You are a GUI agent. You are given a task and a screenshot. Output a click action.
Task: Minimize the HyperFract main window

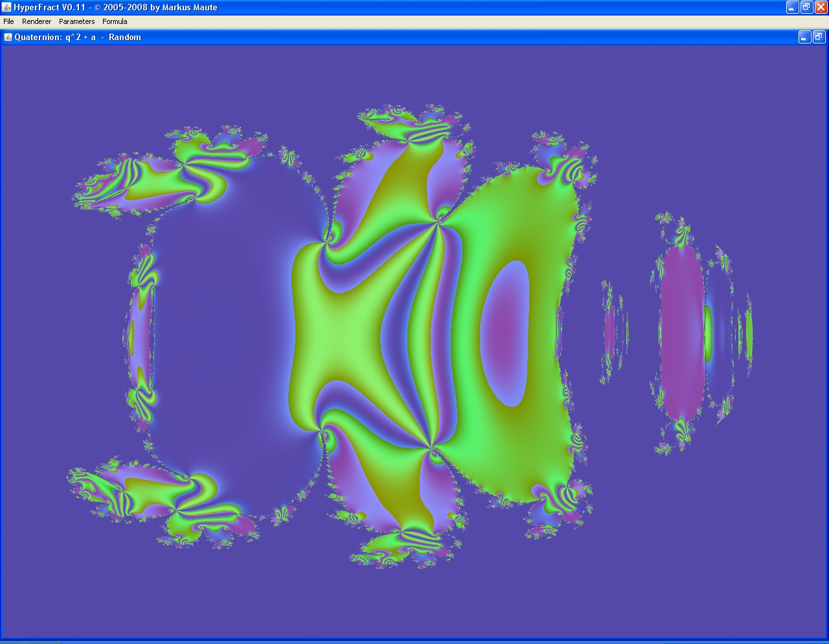[792, 7]
